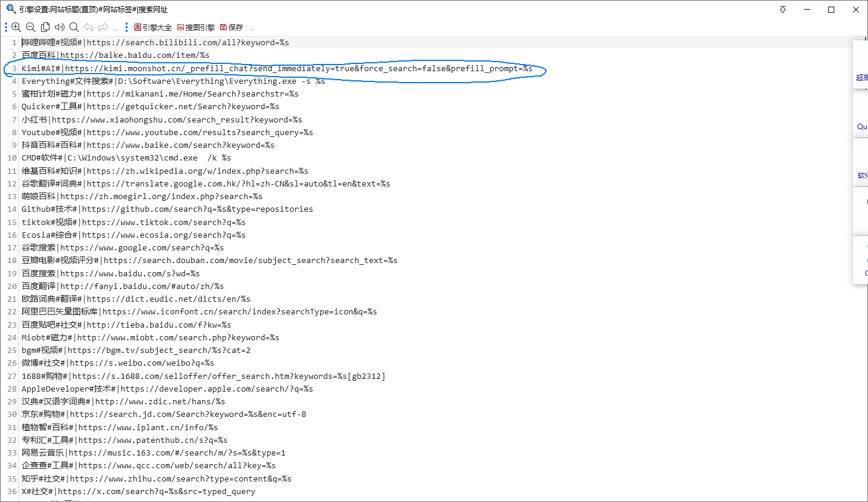Click the 豆瓣电影#视频评分# line

click(210, 261)
